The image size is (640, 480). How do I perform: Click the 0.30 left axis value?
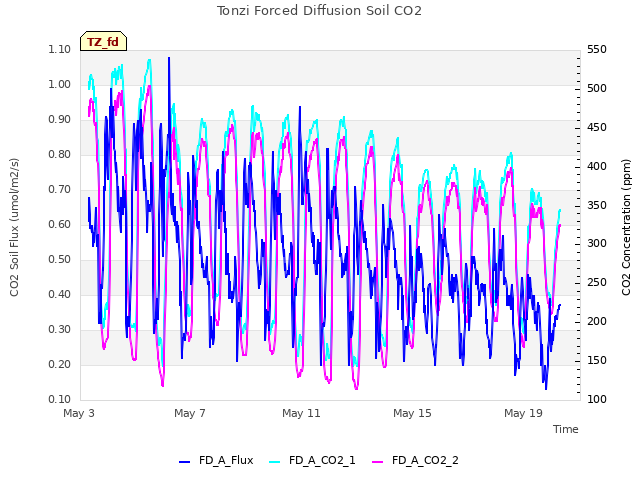point(60,330)
